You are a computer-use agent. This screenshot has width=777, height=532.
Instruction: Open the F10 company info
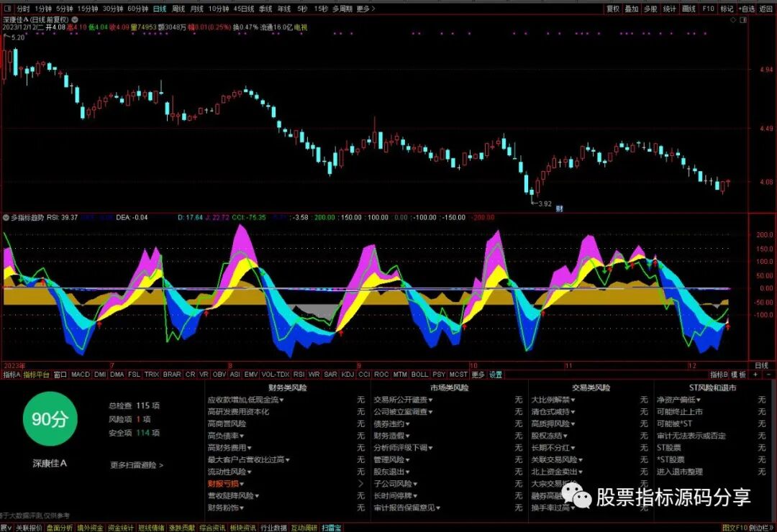click(708, 9)
